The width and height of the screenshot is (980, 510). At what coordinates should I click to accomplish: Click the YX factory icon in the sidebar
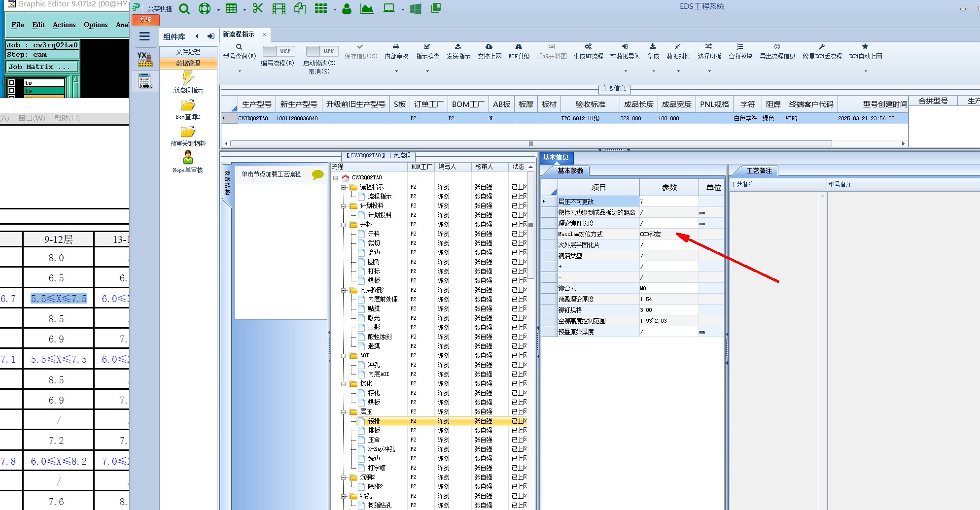(144, 59)
